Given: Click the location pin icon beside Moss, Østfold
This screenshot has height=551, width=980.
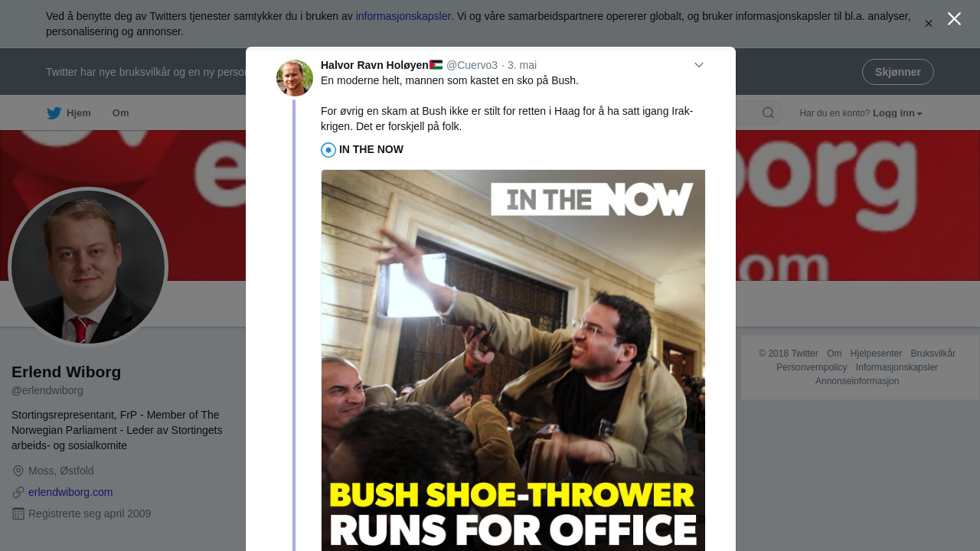Looking at the screenshot, I should click(18, 471).
